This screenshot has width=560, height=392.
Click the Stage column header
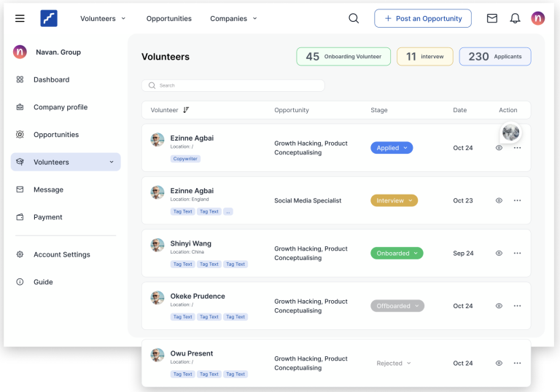[379, 110]
